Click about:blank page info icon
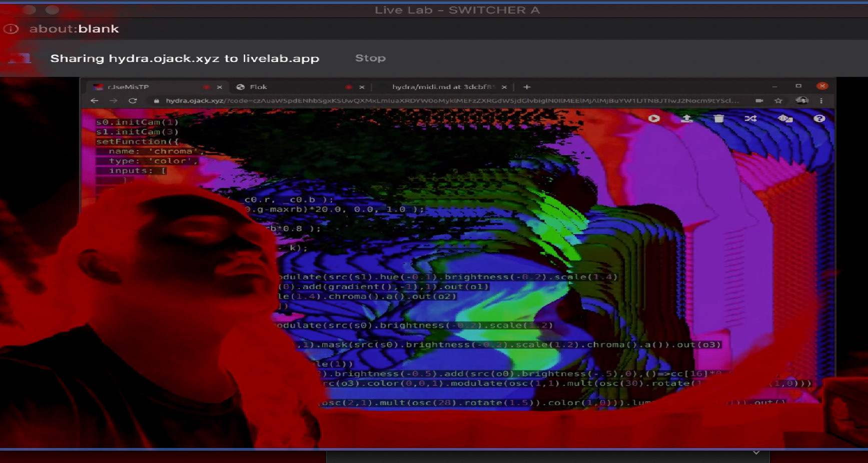 (x=11, y=29)
